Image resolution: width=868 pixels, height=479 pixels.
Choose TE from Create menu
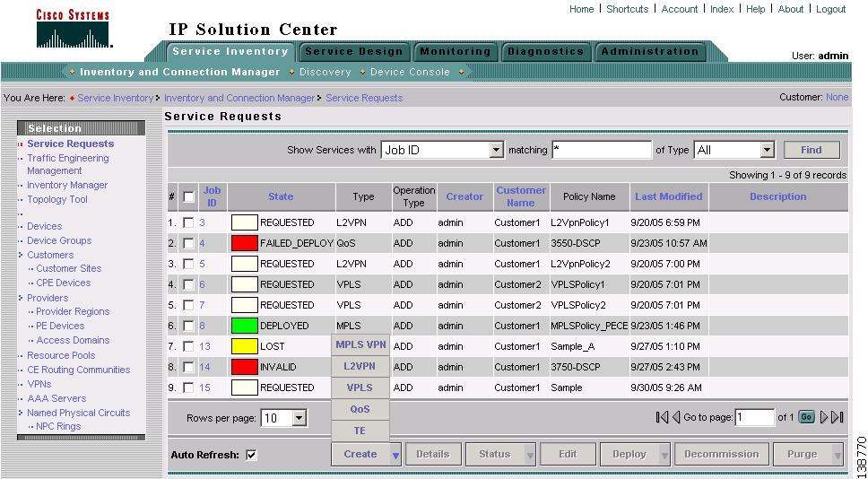pos(360,431)
